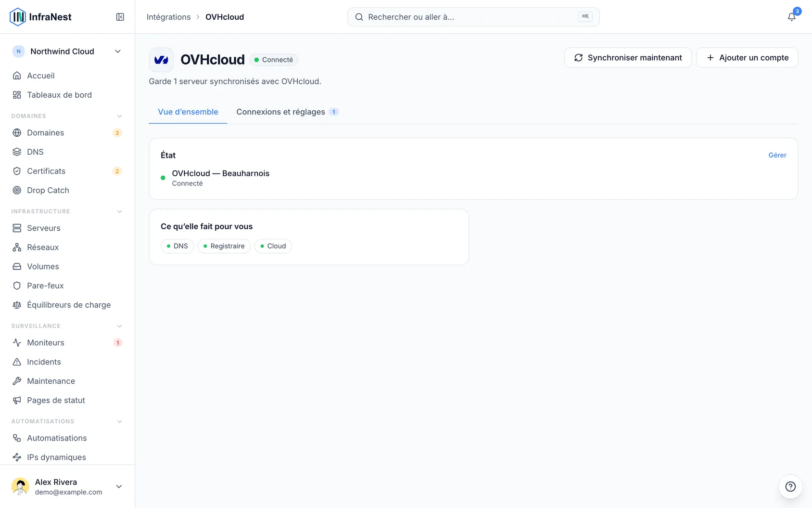Screen dimensions: 812x508
Task: Click the Registraire capability chip
Action: [224, 246]
